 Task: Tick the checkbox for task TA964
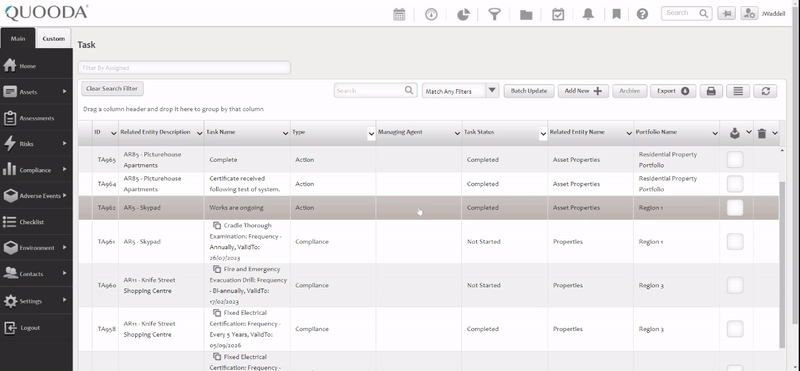735,184
